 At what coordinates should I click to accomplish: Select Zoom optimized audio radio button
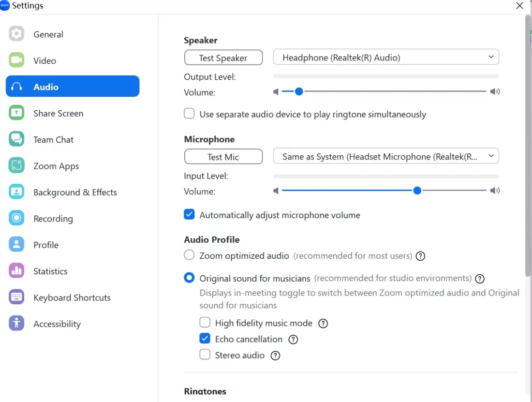coord(189,255)
